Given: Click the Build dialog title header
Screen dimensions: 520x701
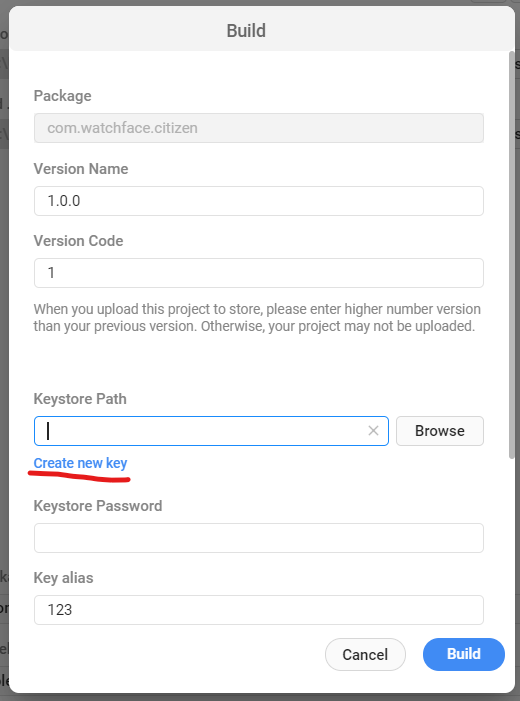Looking at the screenshot, I should 246,30.
